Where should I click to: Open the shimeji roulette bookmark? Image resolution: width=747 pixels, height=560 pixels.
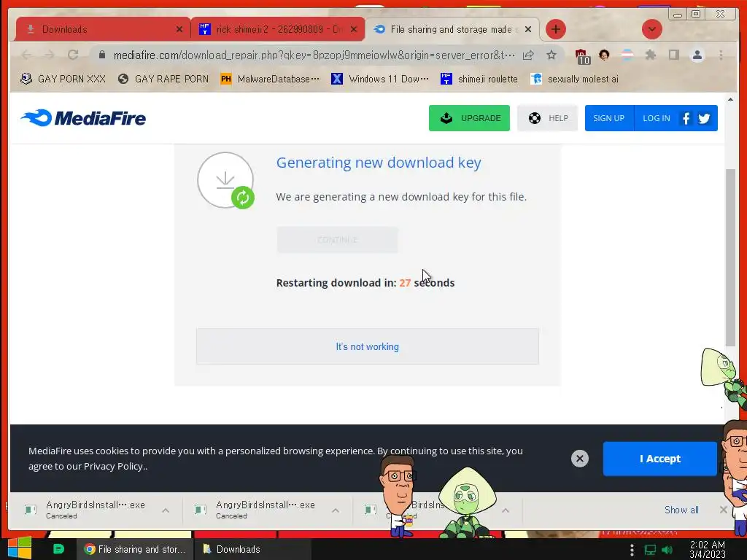[x=479, y=79]
